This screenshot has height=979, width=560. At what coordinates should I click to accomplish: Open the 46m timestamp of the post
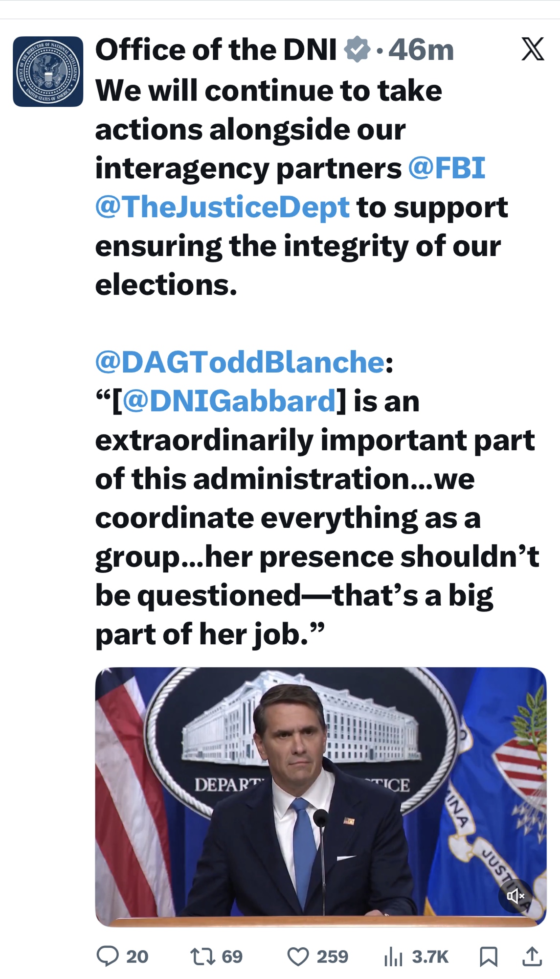point(421,49)
